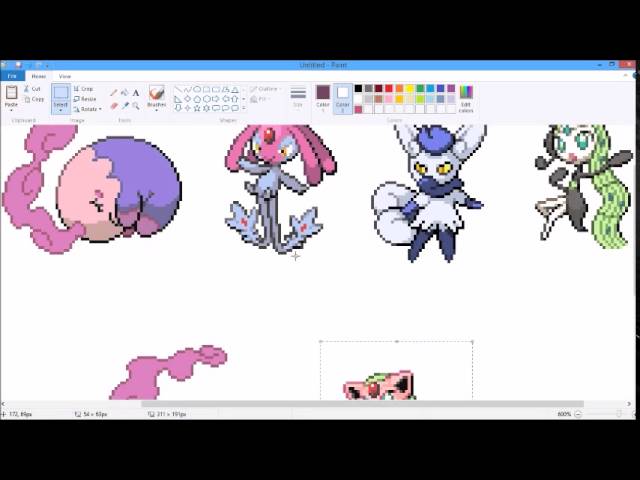Viewport: 640px width, 480px height.
Task: Click the pink Mesprit sprite on canvas
Action: [281, 189]
